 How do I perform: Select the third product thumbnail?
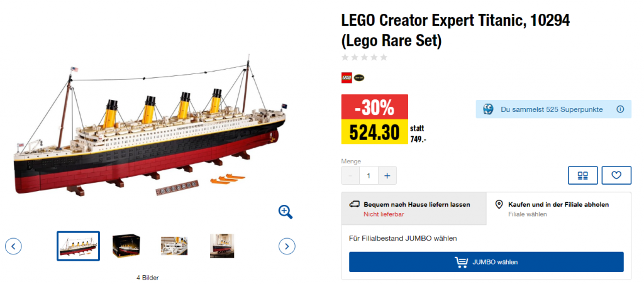174,246
